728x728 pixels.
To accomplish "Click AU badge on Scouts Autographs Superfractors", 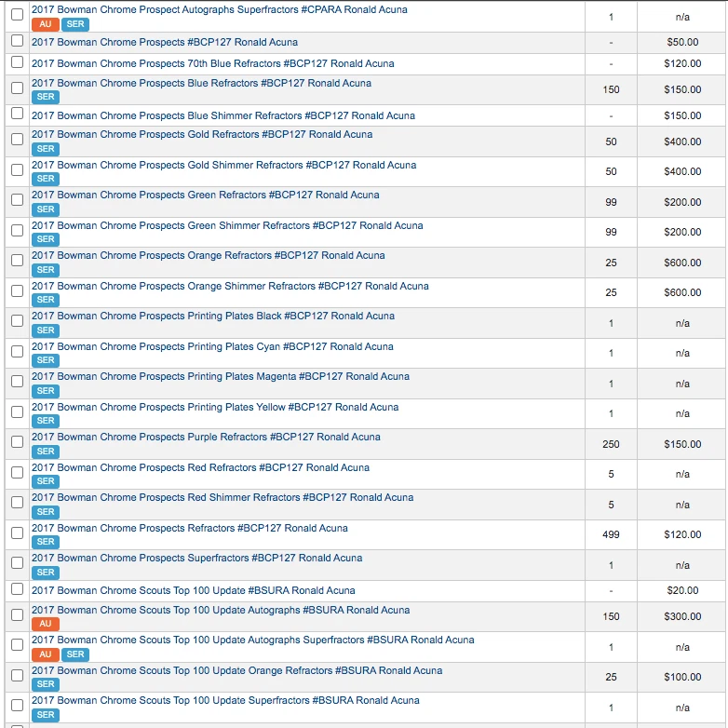I will 46,654.
